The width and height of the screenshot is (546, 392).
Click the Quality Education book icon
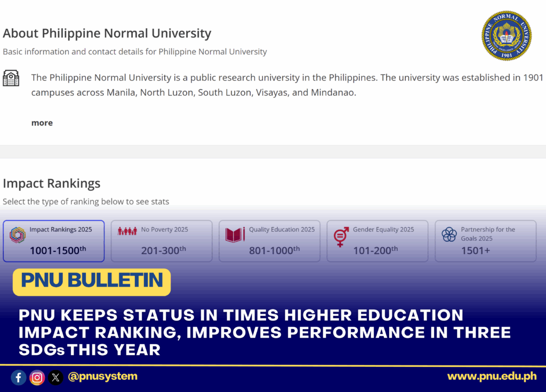(x=235, y=235)
